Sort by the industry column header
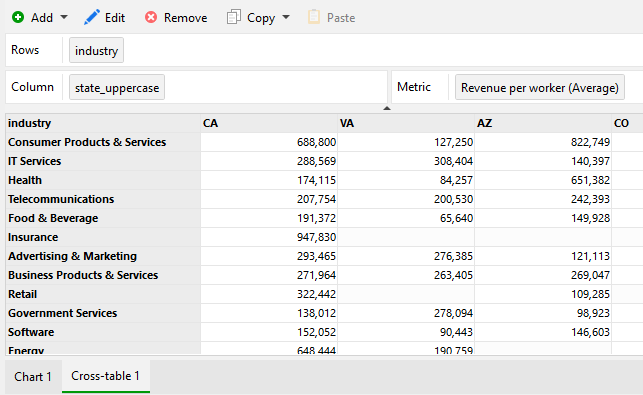Image resolution: width=643 pixels, height=395 pixels. click(x=103, y=123)
